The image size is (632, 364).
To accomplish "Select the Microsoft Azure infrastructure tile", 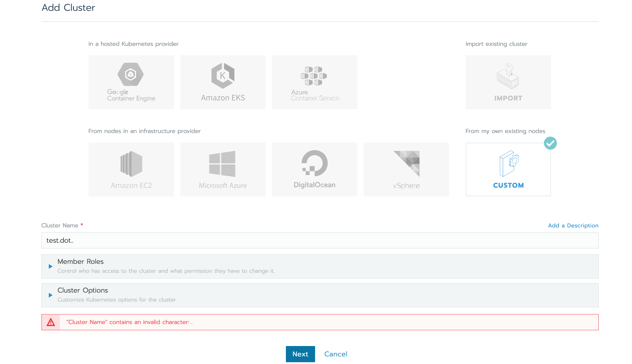I will [223, 169].
